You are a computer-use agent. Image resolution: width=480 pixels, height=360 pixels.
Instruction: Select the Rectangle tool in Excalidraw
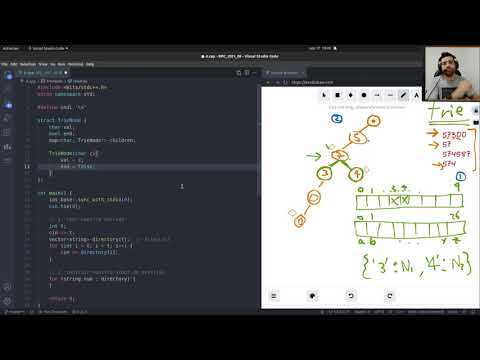pos(337,95)
